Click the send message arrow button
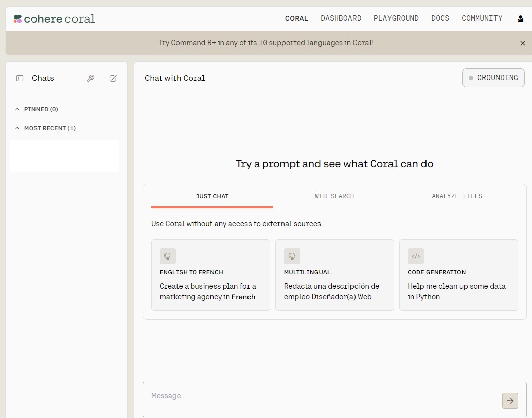Screen dimensions: 532x418 pyautogui.click(x=510, y=400)
